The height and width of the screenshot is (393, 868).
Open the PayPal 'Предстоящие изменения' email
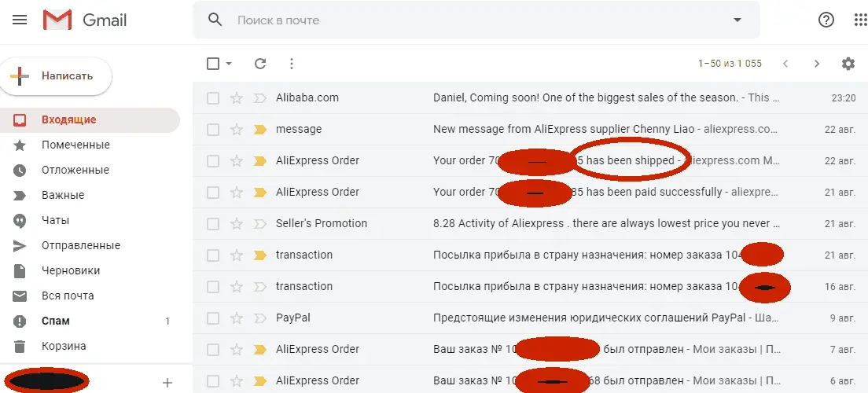click(x=531, y=318)
